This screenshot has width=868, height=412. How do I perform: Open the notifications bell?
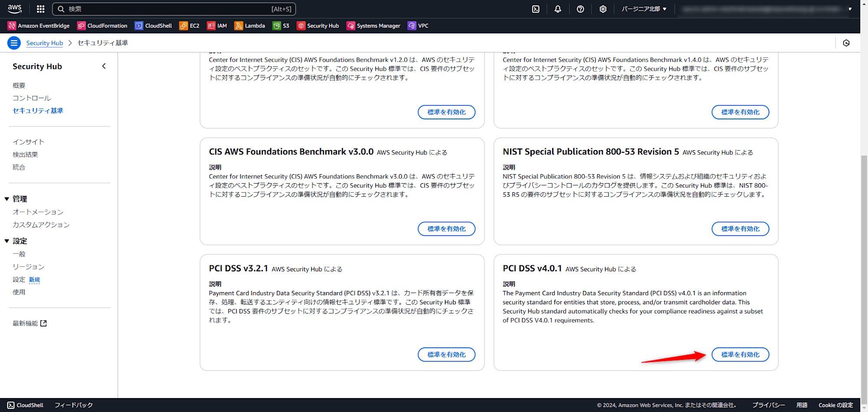point(558,9)
